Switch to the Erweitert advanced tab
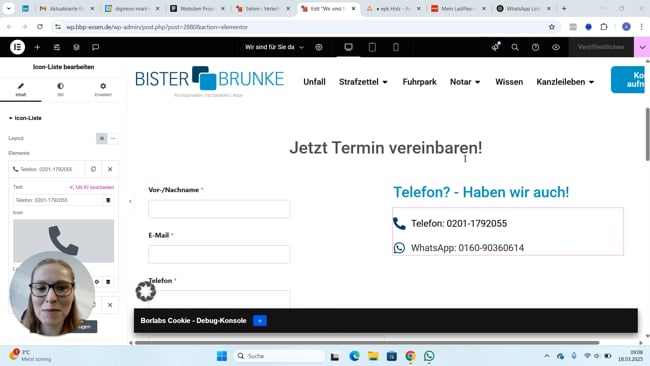The width and height of the screenshot is (650, 366). coord(103,89)
